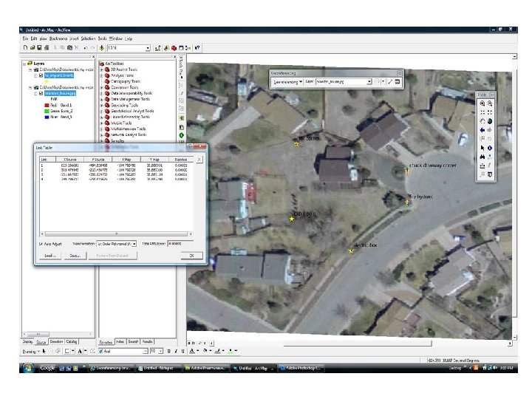532x399 pixels.
Task: Open the font size dropdown
Action: tap(160, 351)
